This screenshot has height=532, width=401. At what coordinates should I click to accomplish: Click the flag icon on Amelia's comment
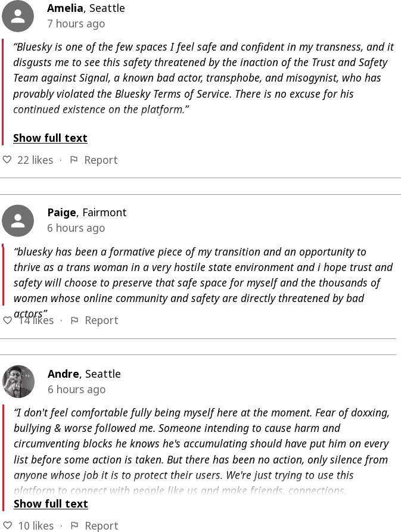pyautogui.click(x=74, y=160)
